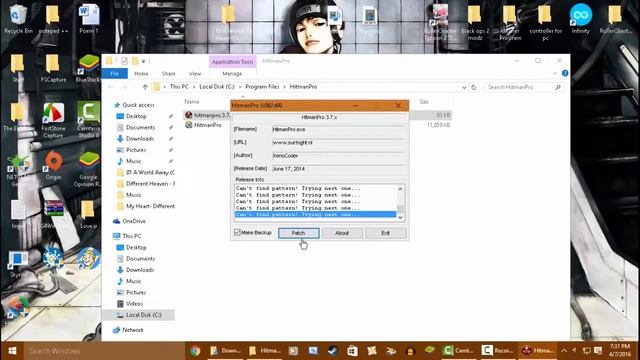Open the Recycle Bin desktop icon

(18, 19)
